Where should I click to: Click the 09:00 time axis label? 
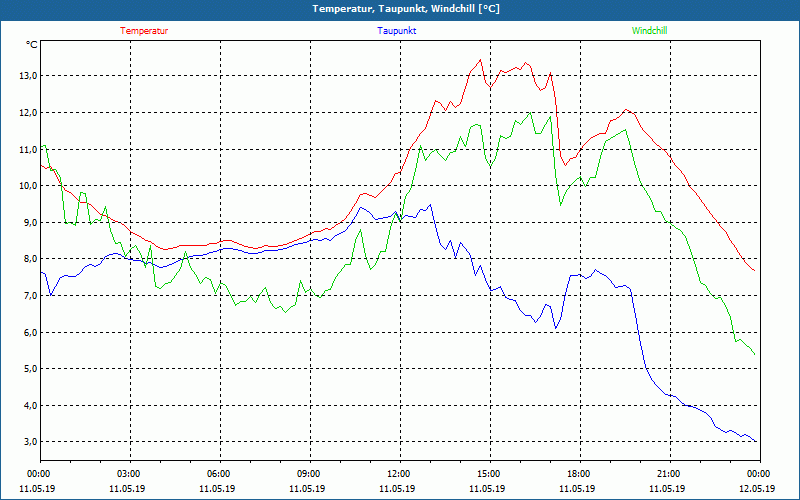(x=309, y=474)
